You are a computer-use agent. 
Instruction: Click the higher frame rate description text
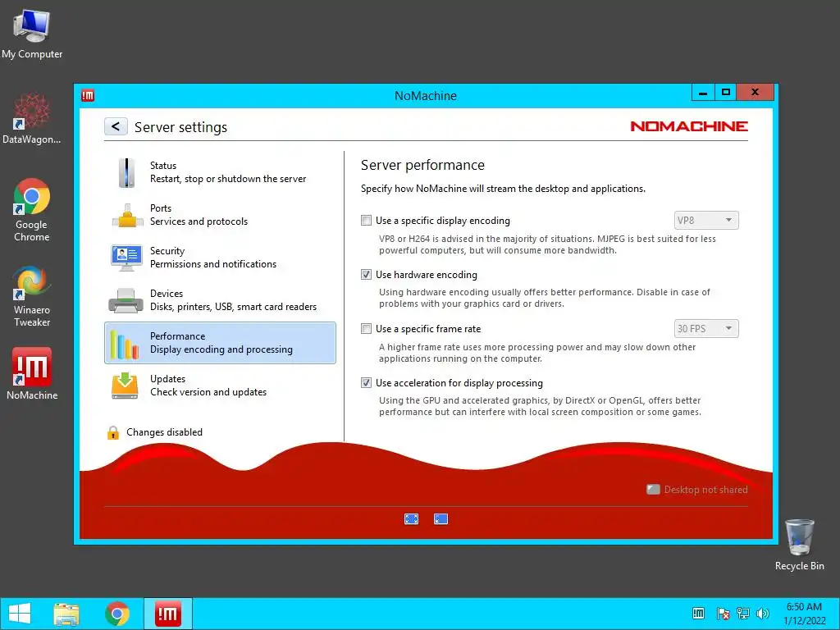point(537,353)
